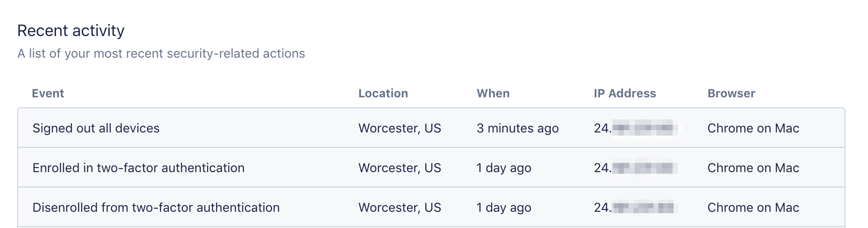Select the When column header
Viewport: 868px width, 228px height.
[493, 93]
